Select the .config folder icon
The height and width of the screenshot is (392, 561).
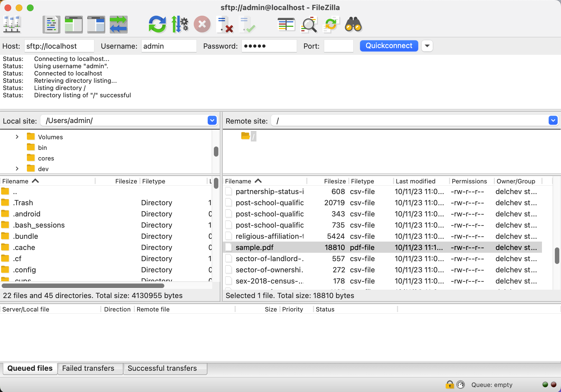5,270
